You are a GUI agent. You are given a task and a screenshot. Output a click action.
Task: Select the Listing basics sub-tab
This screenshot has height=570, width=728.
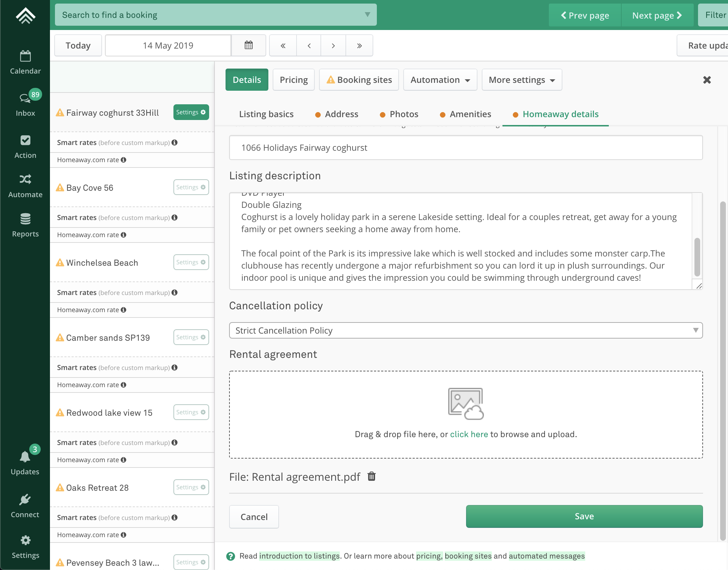[266, 114]
